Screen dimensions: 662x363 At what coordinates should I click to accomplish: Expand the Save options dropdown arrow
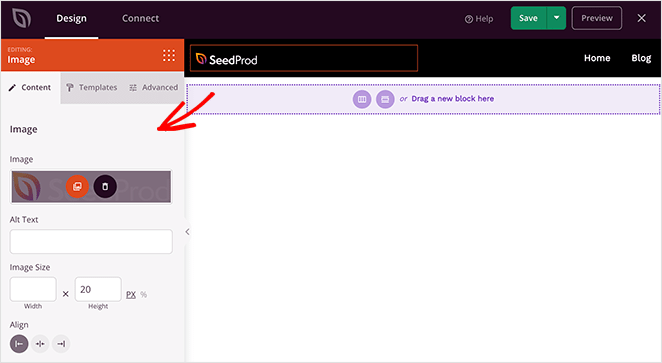point(556,18)
